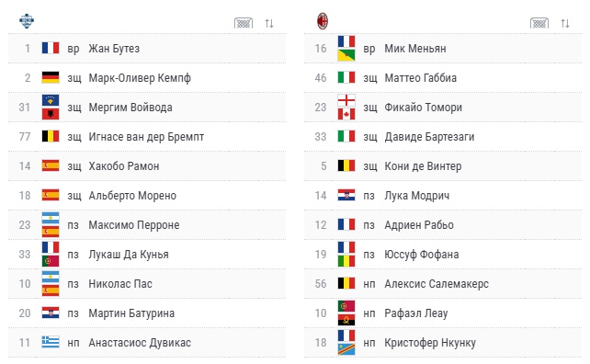Select Кристофер Нкунку in Milan lineup
Screen dimensions: 590x364
[430, 343]
